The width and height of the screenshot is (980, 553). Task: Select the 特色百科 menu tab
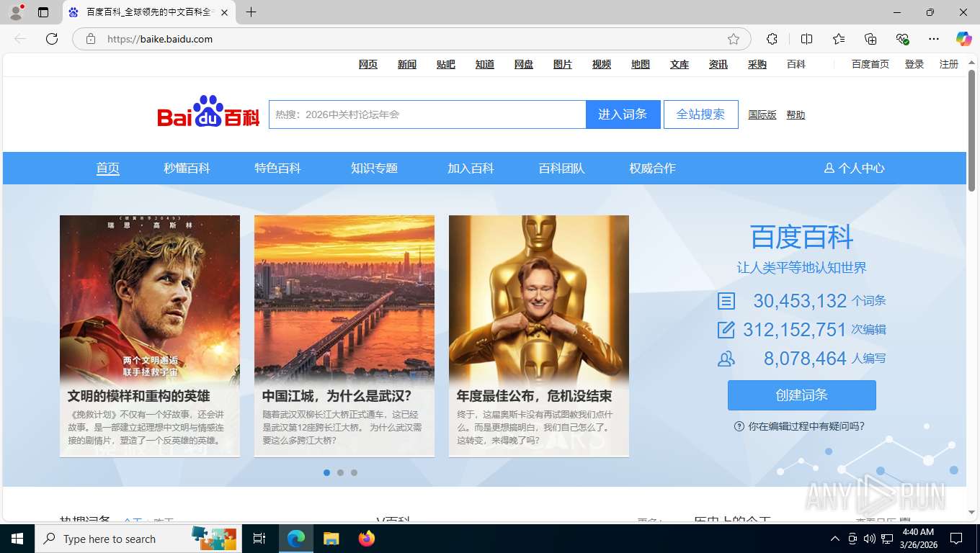pyautogui.click(x=277, y=168)
